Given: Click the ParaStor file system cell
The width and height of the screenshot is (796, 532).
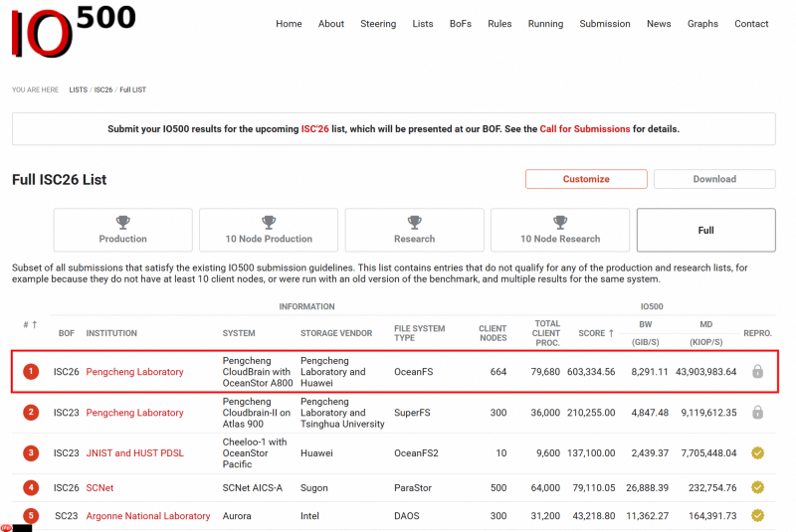Looking at the screenshot, I should tap(413, 487).
